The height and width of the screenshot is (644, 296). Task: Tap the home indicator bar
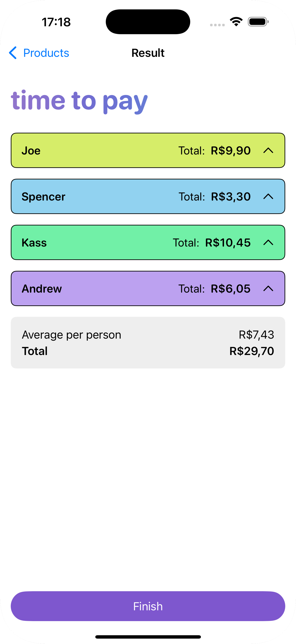148,637
